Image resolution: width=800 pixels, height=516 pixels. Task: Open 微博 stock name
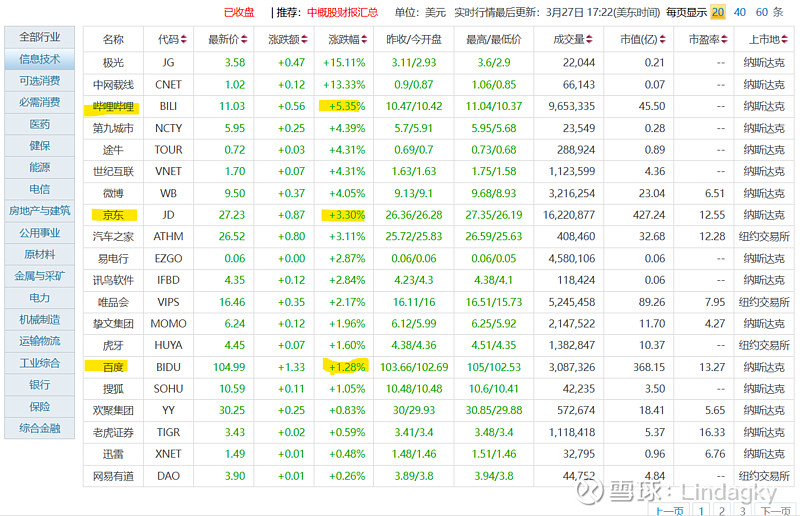click(113, 193)
